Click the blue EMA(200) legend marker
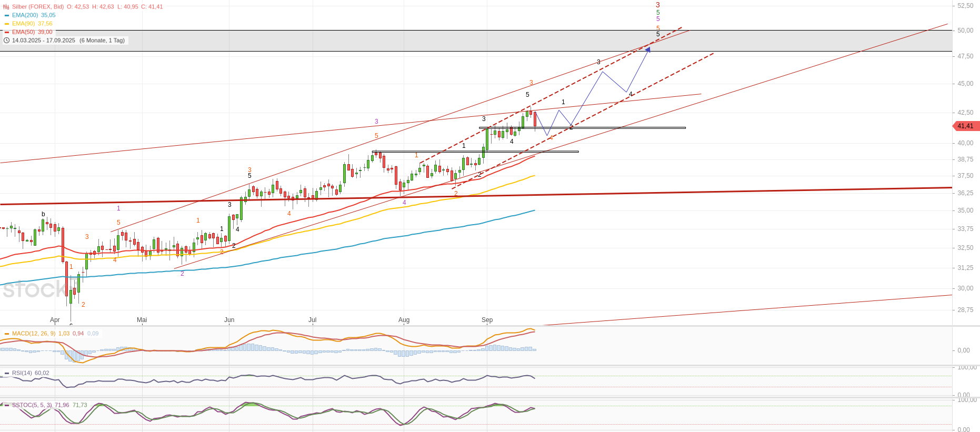This screenshot has height=432, width=980. click(x=7, y=15)
